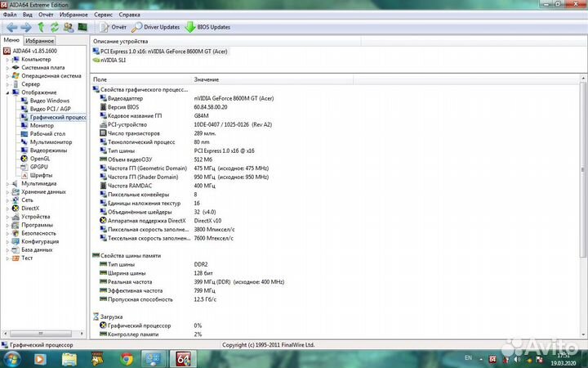Image resolution: width=588 pixels, height=368 pixels.
Task: Select the nVIDIA SLI device row
Action: tap(109, 60)
